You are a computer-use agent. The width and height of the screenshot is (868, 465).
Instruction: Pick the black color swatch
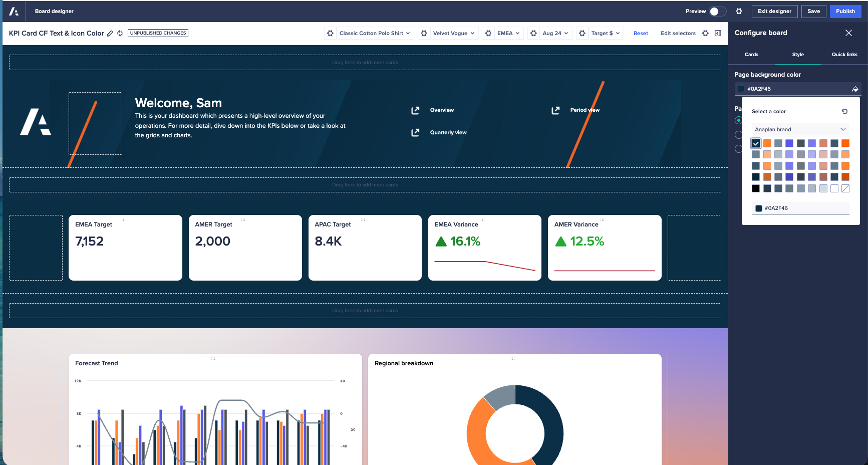[756, 188]
